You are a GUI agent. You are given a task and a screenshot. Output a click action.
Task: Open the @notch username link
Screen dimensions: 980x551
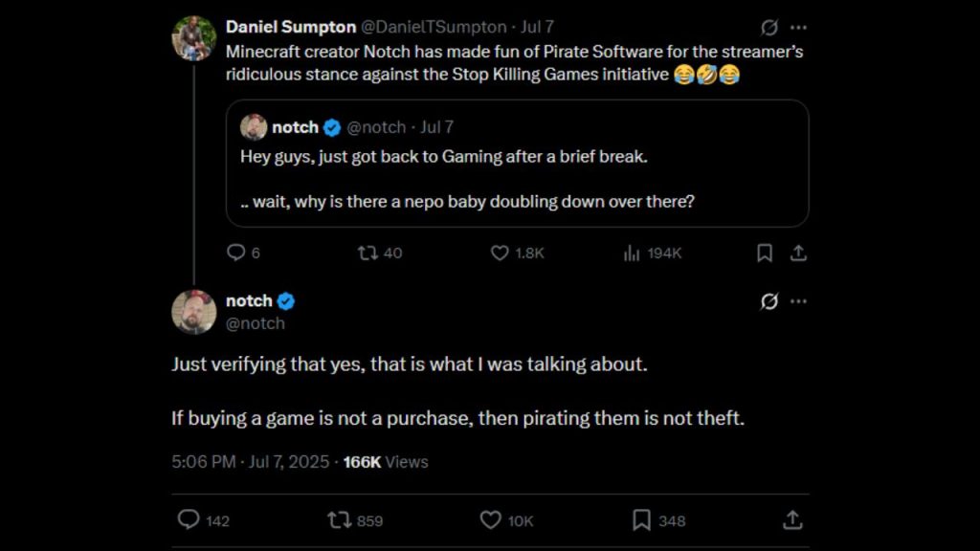tap(256, 323)
